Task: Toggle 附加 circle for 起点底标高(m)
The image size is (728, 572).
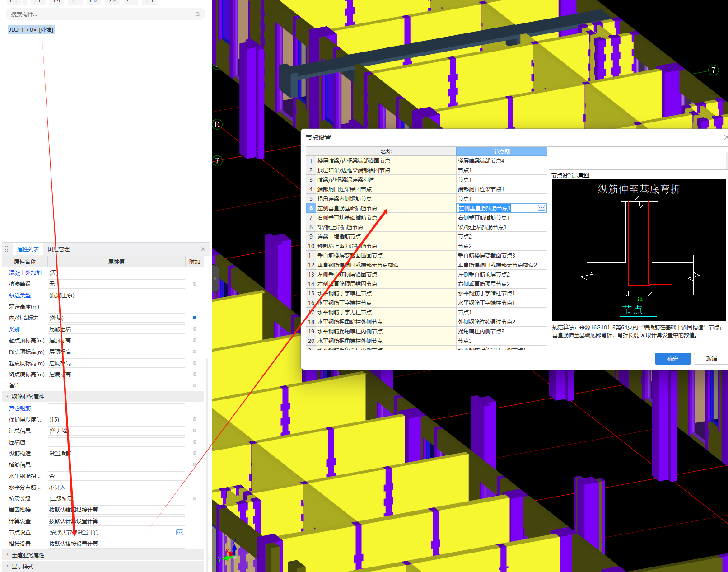Action: [x=195, y=363]
